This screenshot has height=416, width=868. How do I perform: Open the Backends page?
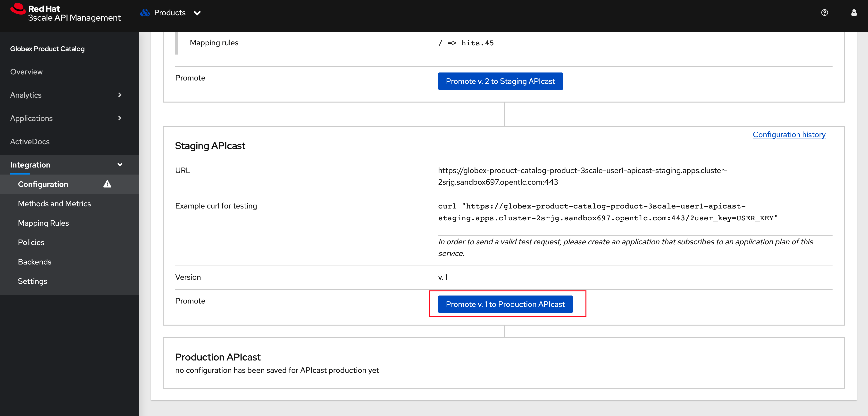(34, 262)
